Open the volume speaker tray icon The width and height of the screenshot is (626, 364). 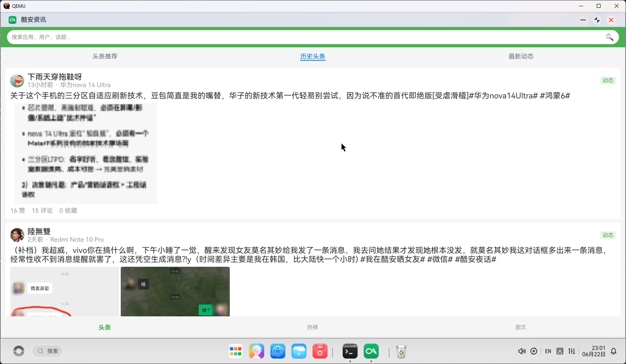click(522, 351)
